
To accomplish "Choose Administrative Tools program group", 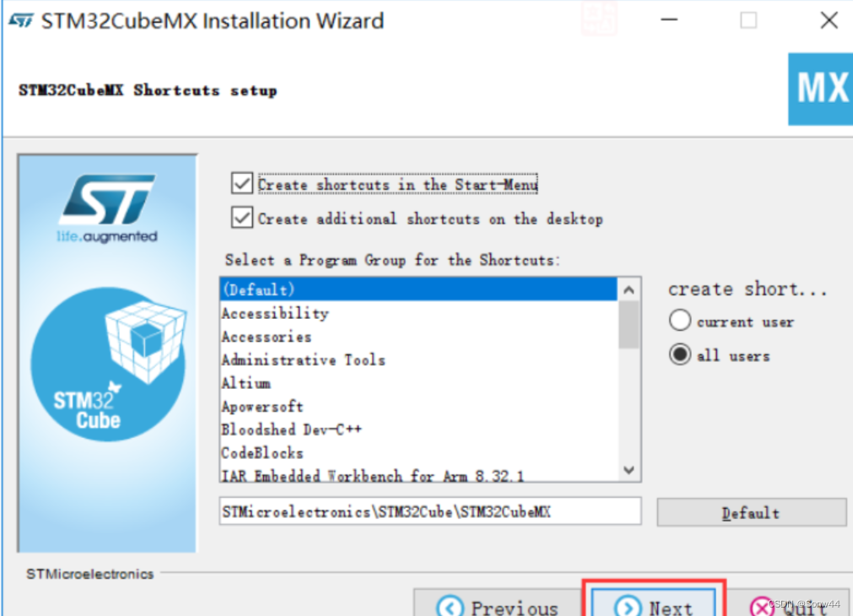I will (x=418, y=359).
